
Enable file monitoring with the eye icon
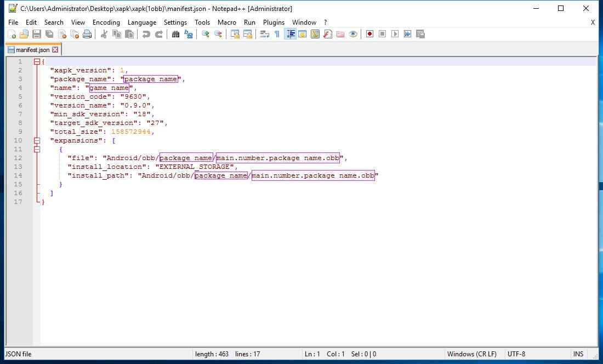354,34
